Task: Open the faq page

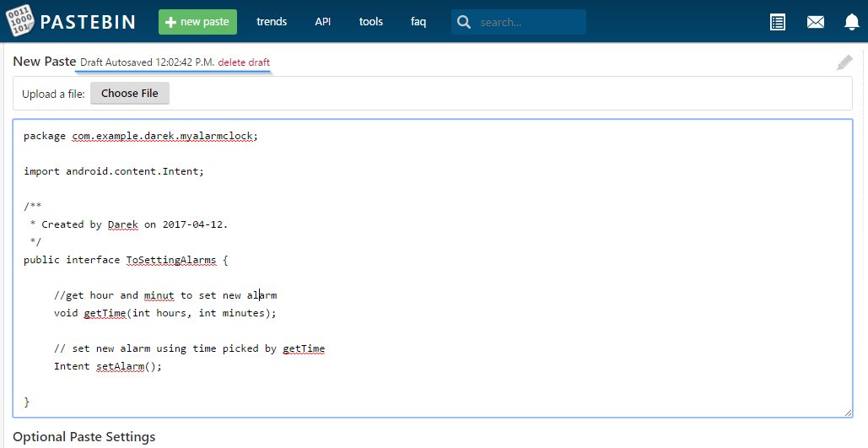Action: tap(418, 22)
